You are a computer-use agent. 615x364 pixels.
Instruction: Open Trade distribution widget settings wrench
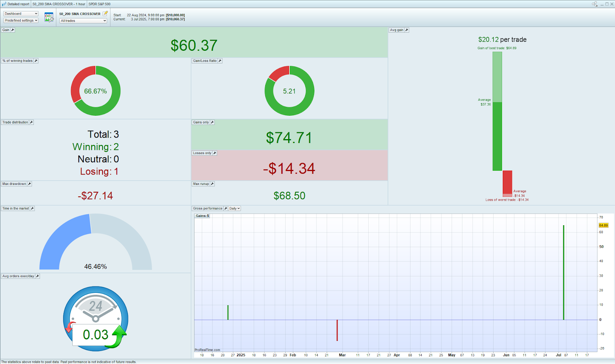pyautogui.click(x=32, y=122)
